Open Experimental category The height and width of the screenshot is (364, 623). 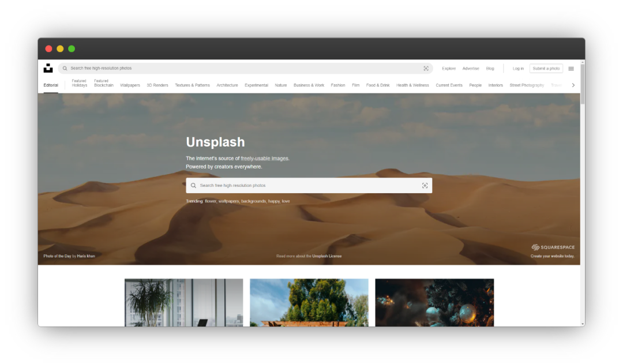pyautogui.click(x=256, y=85)
